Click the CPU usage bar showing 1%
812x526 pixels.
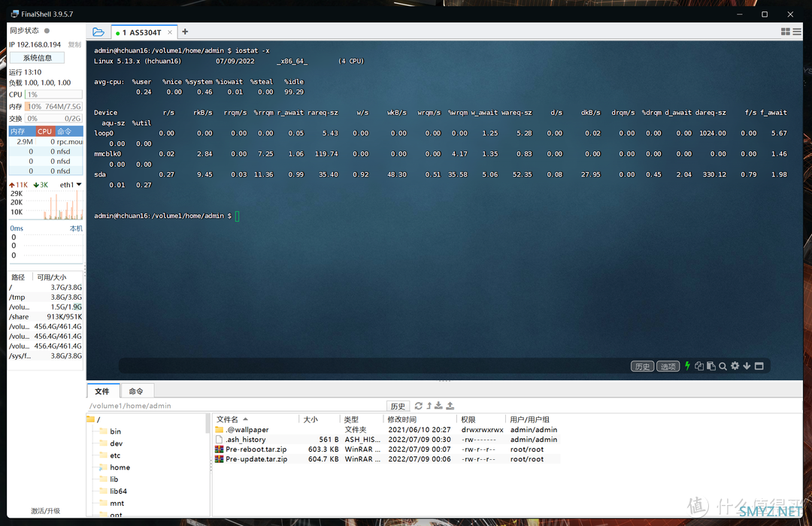coord(54,95)
